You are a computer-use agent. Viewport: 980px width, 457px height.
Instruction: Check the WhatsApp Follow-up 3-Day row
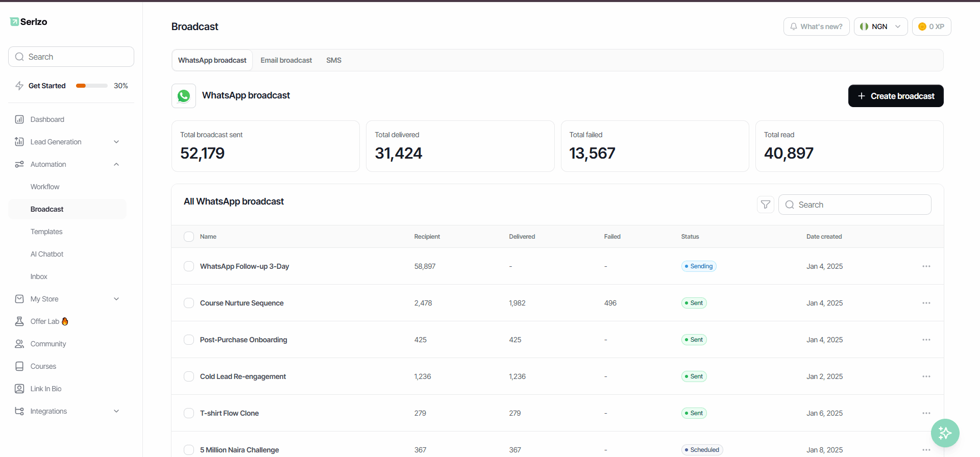coord(189,266)
